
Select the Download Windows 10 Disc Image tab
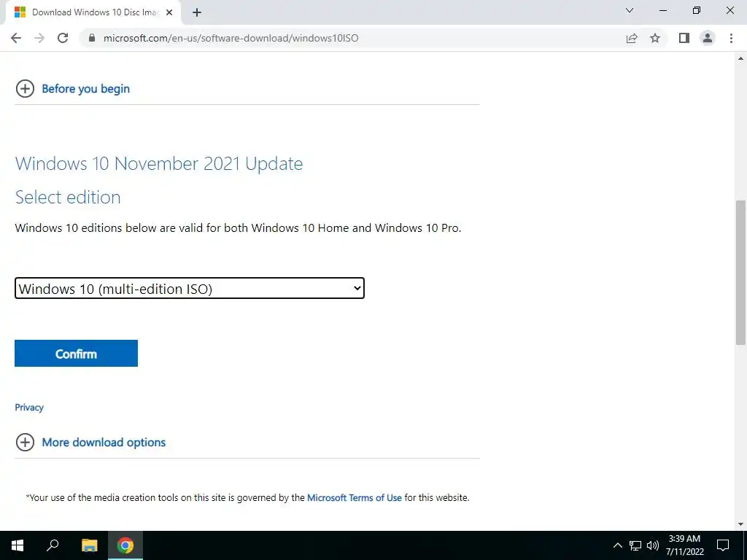coord(93,12)
